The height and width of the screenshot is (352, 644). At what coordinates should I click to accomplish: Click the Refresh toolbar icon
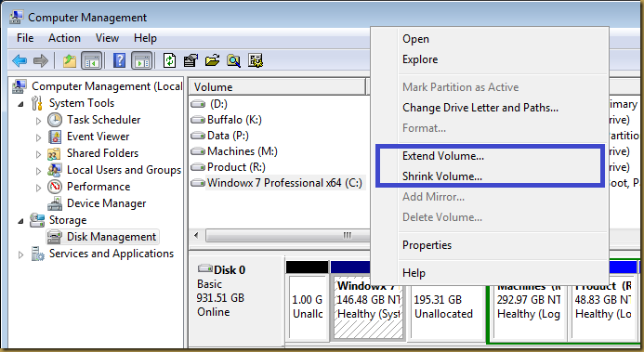click(170, 60)
